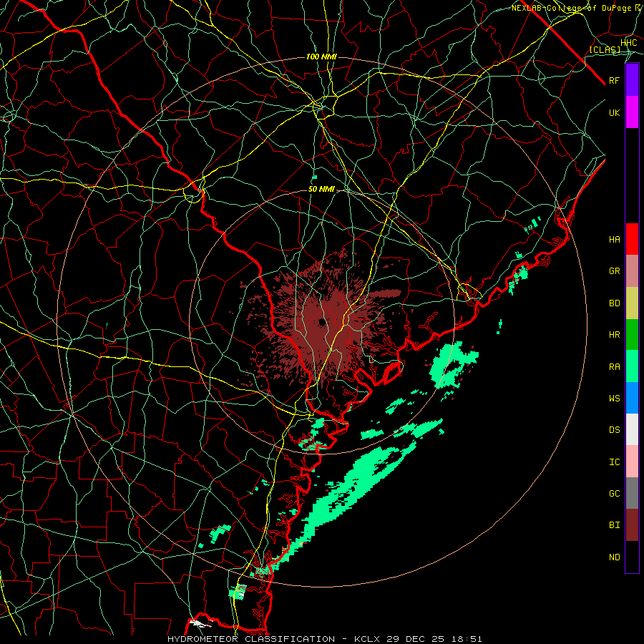Screen dimensions: 644x644
Task: Click the HA legend label
Action: pyautogui.click(x=615, y=239)
